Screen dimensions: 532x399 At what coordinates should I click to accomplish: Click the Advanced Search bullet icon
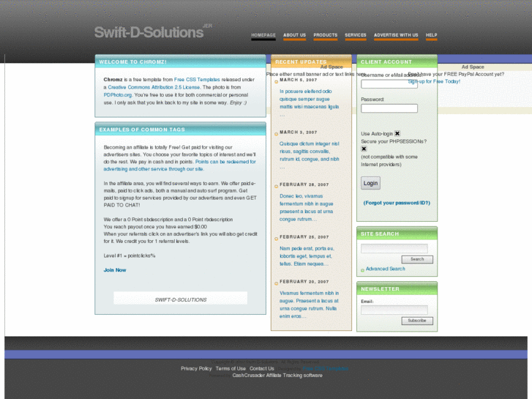pos(363,270)
